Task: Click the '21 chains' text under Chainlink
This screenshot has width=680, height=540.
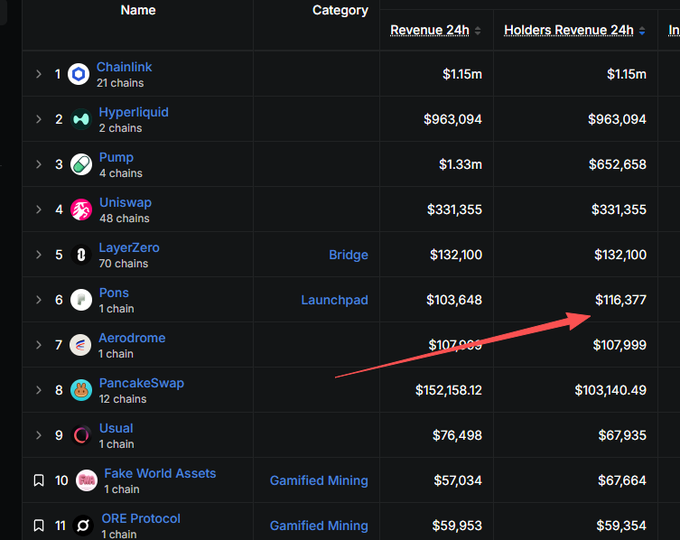Action: click(x=120, y=83)
